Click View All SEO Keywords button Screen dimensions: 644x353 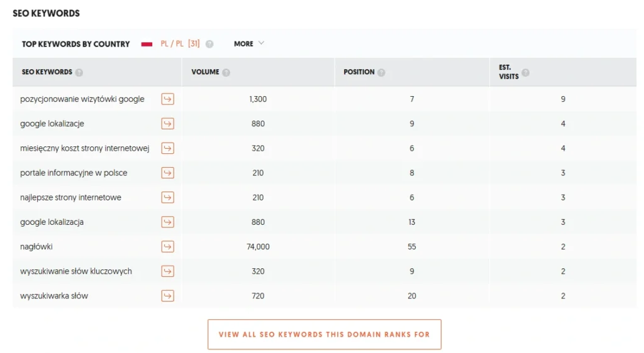point(324,334)
